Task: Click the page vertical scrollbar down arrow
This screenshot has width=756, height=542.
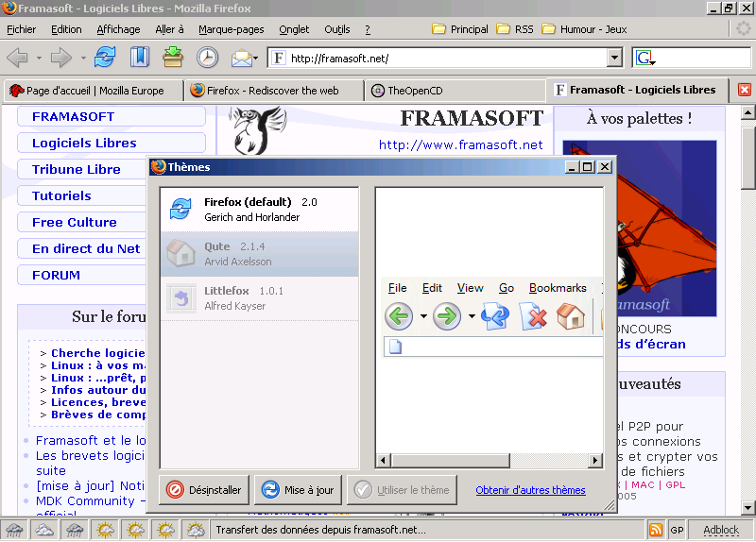Action: 747,507
